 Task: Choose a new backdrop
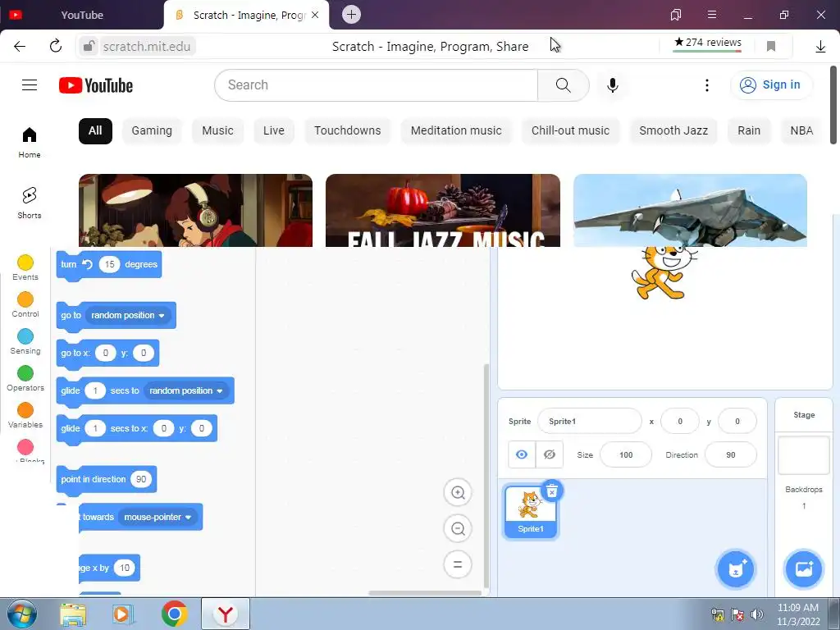[x=804, y=569]
